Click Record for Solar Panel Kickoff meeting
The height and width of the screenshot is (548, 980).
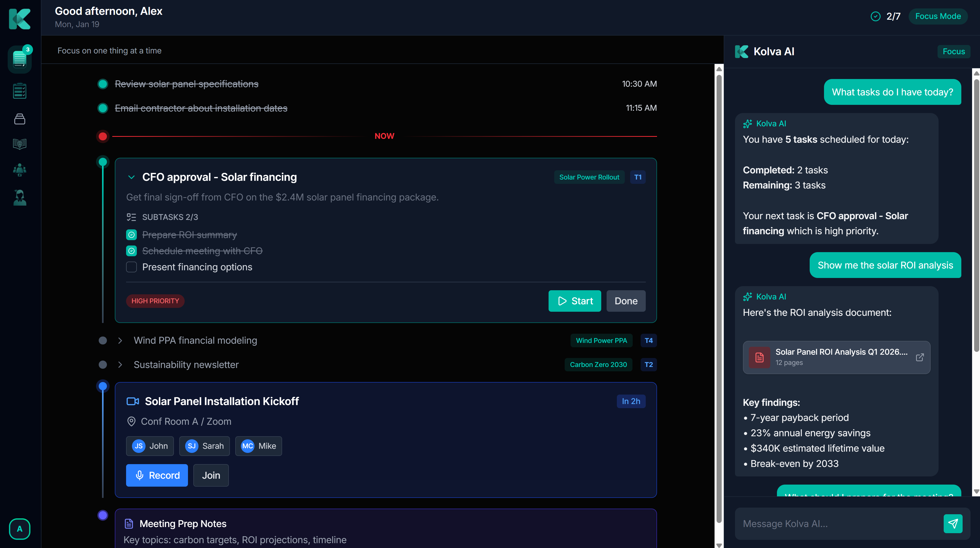click(x=157, y=475)
